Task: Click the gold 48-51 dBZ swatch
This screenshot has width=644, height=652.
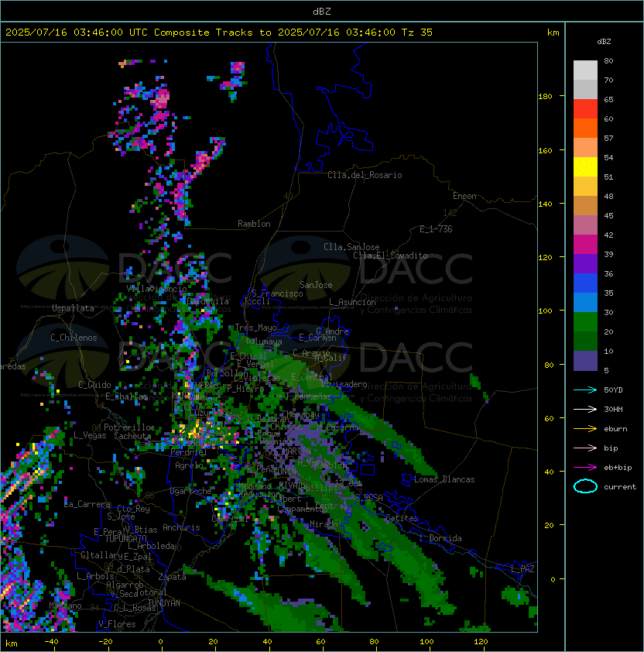Action: (x=585, y=187)
